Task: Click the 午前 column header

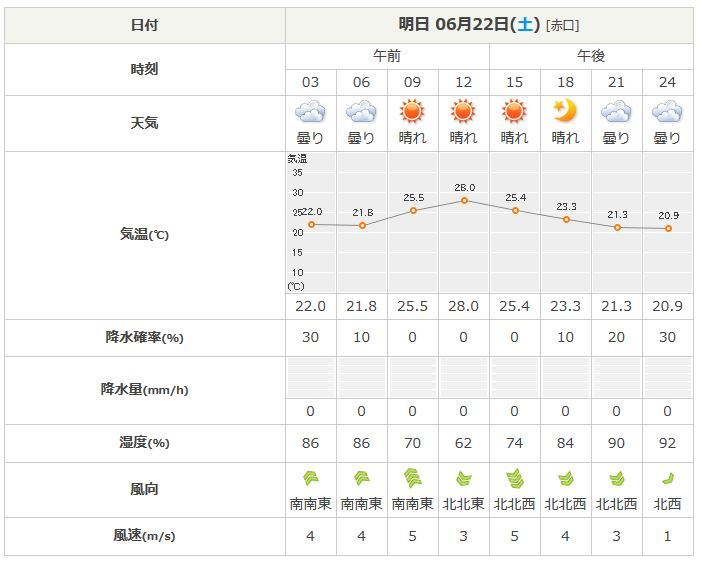Action: (x=387, y=56)
